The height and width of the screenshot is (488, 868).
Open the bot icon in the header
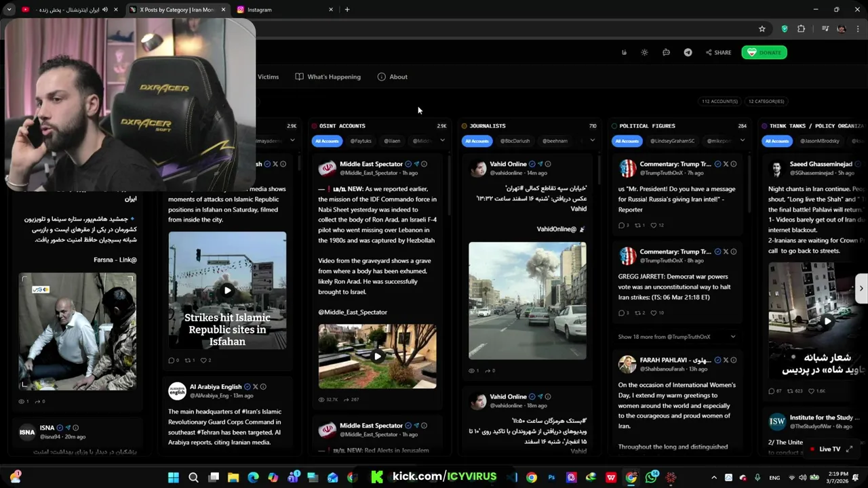[666, 53]
